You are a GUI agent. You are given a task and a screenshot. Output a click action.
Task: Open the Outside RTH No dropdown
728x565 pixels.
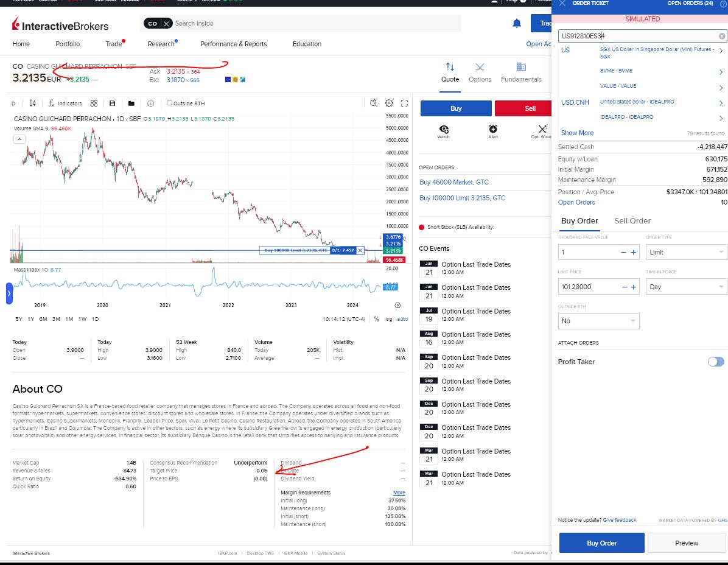click(x=598, y=321)
